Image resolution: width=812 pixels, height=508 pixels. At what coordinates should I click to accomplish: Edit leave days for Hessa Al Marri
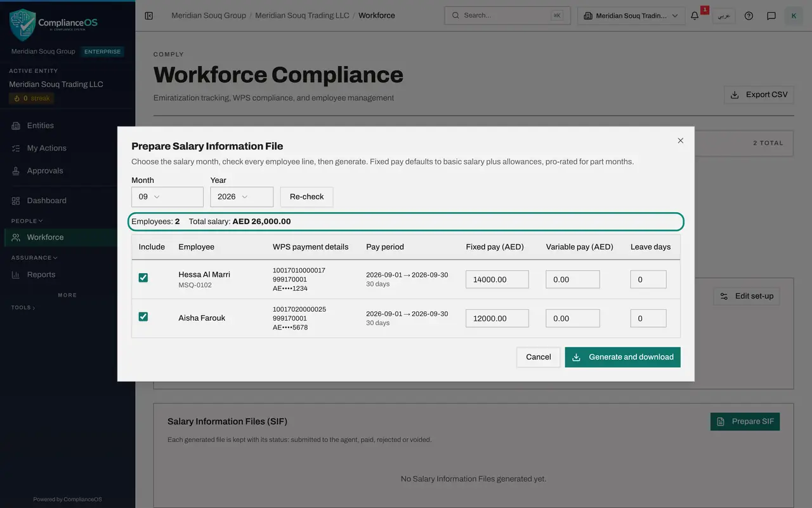pos(648,279)
